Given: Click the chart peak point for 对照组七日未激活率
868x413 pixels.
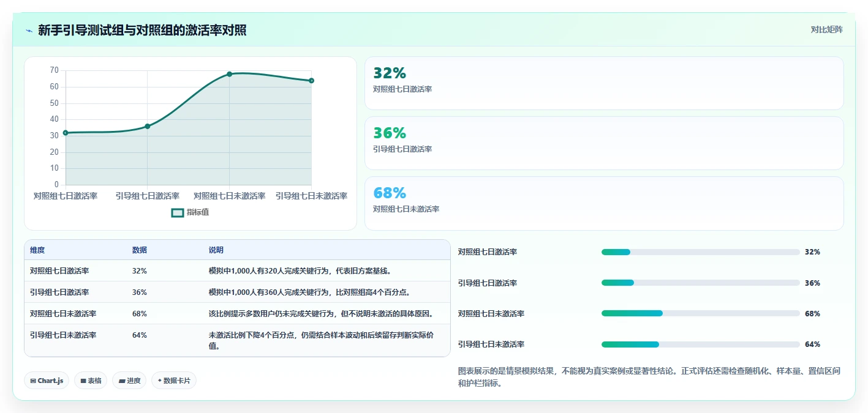Looking at the screenshot, I should (229, 74).
